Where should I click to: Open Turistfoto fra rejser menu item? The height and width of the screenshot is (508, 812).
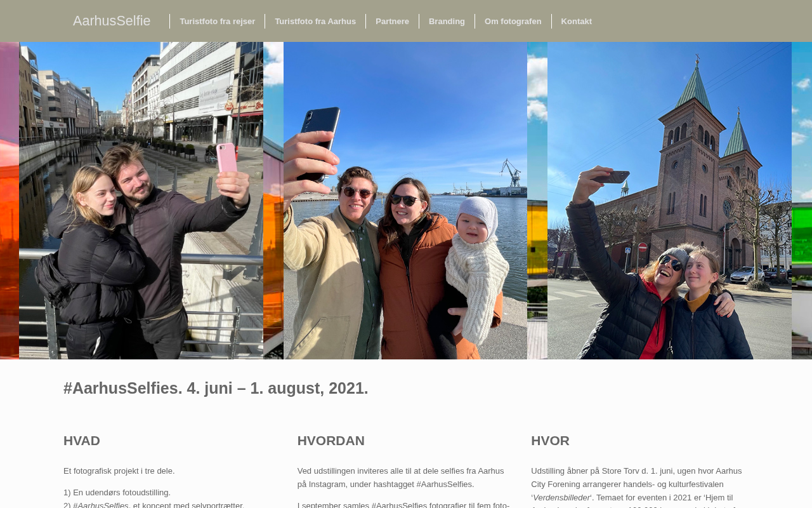coord(217,22)
